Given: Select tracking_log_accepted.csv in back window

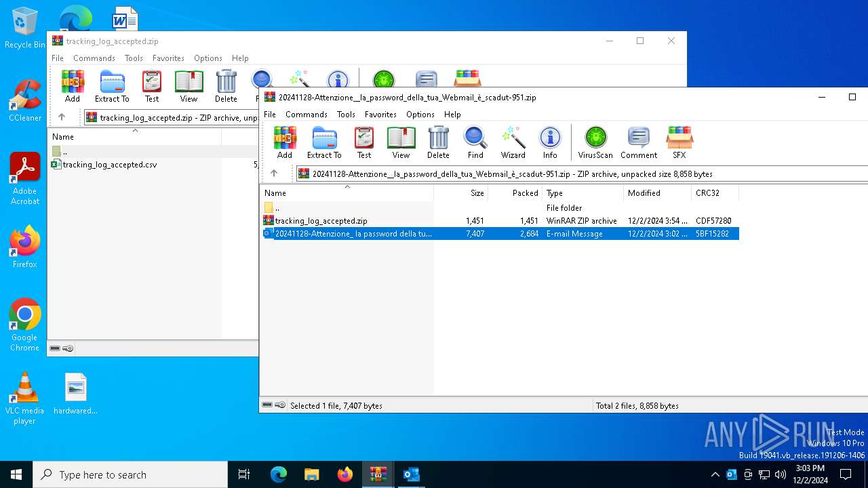Looking at the screenshot, I should tap(104, 165).
